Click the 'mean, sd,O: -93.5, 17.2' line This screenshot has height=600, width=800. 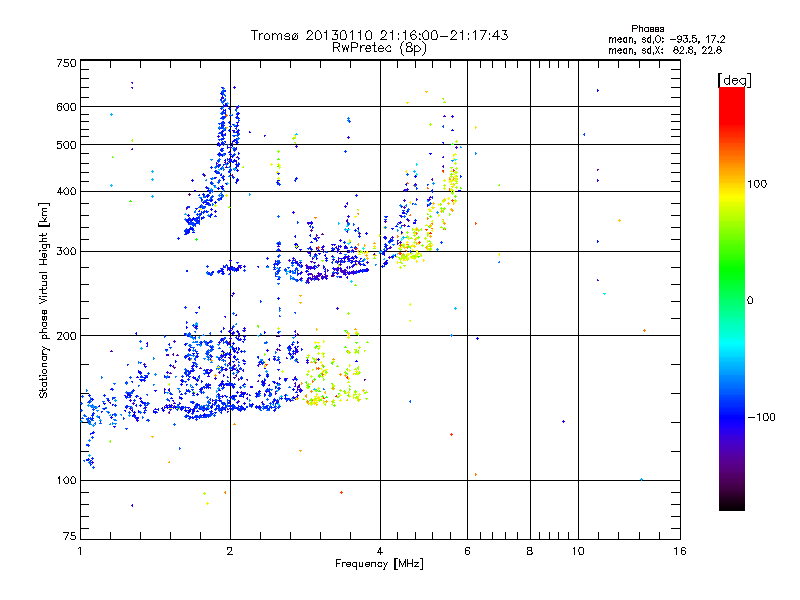click(x=666, y=39)
